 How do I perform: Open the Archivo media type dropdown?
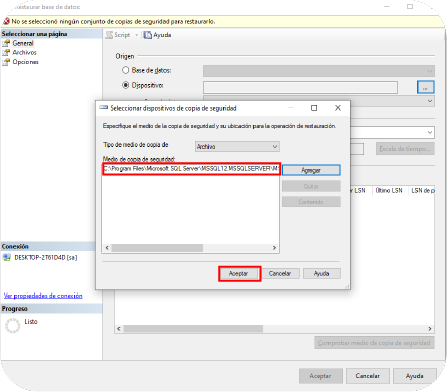coord(237,147)
